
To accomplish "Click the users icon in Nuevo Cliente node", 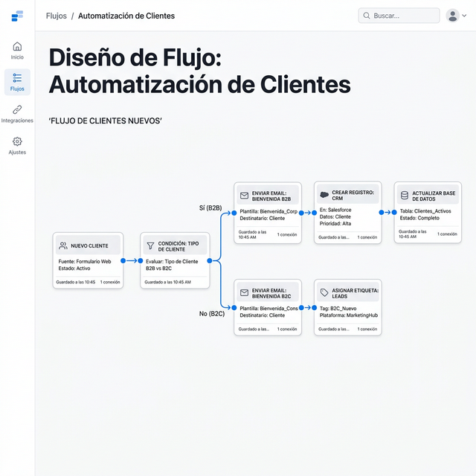I will (x=63, y=245).
